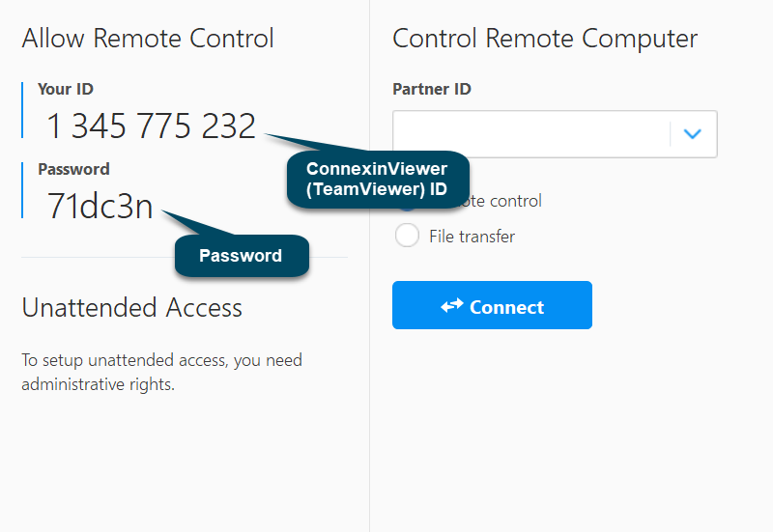The width and height of the screenshot is (773, 532).
Task: Click the Unattended Access heading
Action: pos(131,307)
